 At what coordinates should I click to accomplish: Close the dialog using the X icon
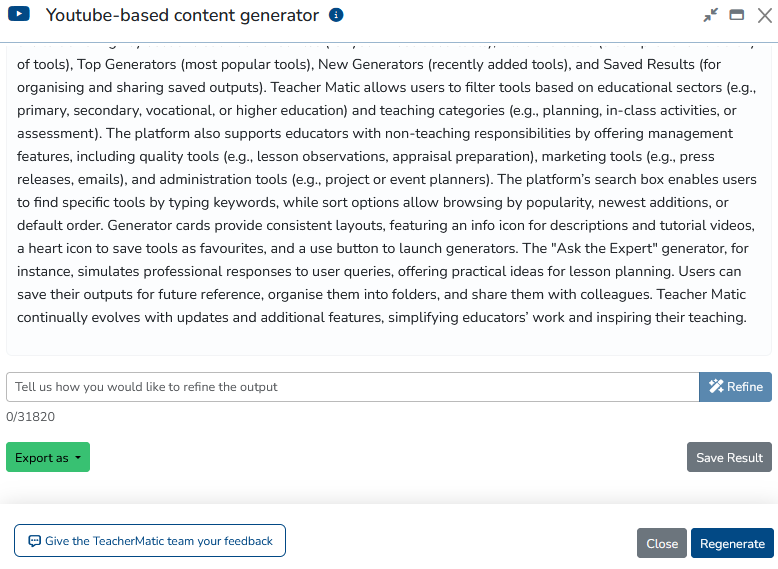[x=763, y=15]
